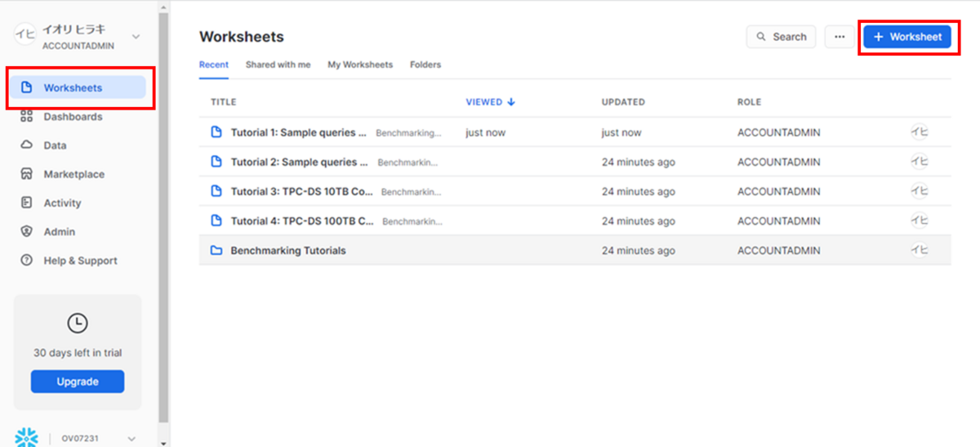Click the Help & Support question mark icon
980x447 pixels.
click(x=26, y=261)
